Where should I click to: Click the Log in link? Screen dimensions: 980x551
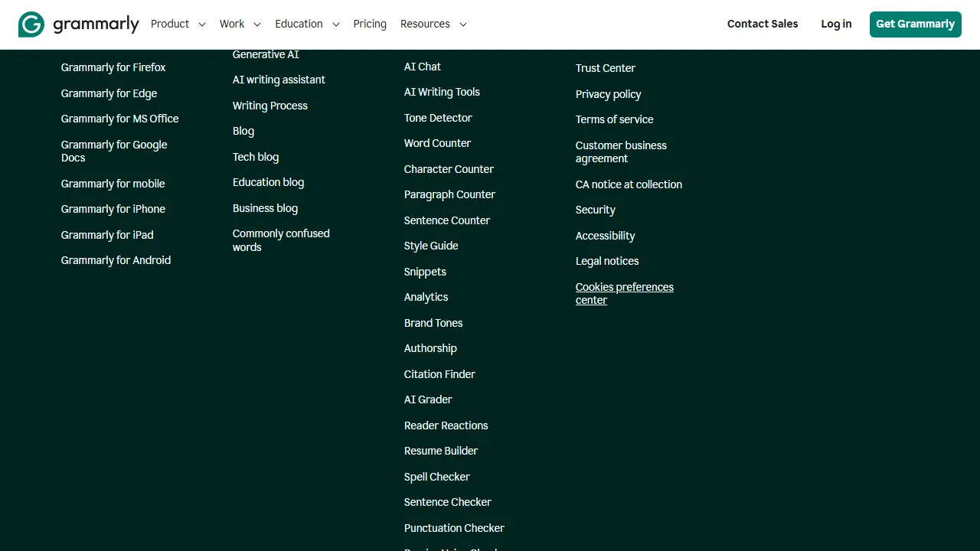pyautogui.click(x=836, y=24)
